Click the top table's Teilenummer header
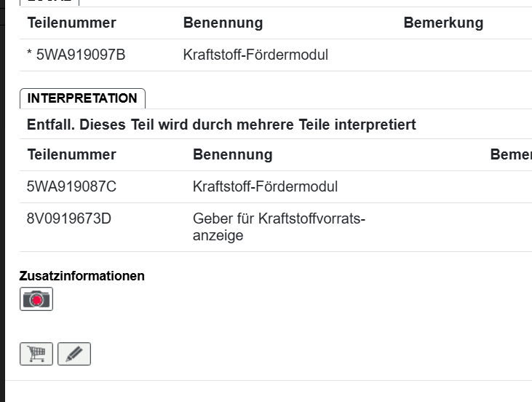 [71, 23]
